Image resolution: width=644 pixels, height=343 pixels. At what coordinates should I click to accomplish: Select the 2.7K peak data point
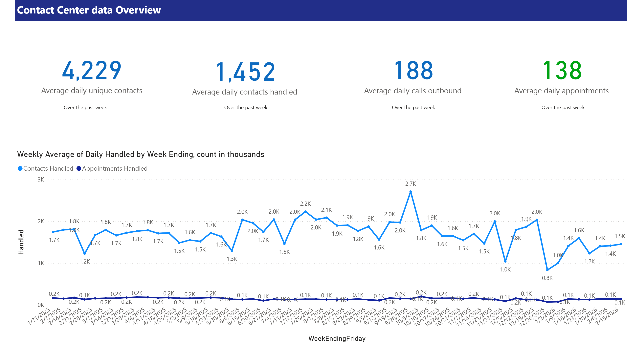pos(411,191)
